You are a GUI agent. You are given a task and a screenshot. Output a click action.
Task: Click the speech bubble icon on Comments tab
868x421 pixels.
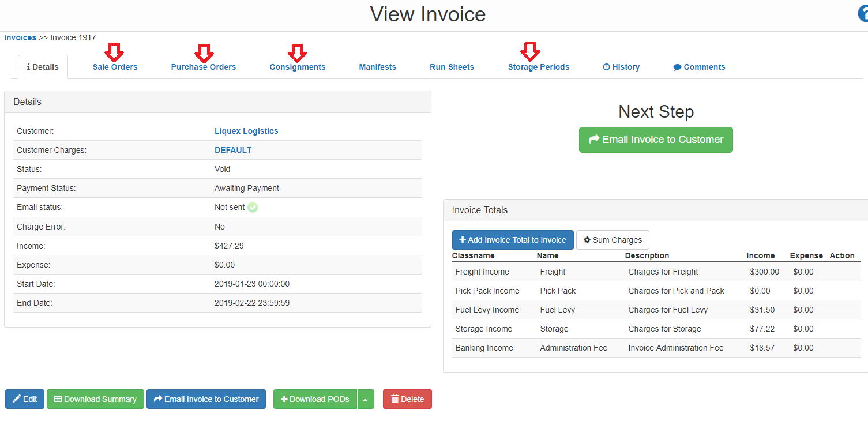pyautogui.click(x=677, y=67)
